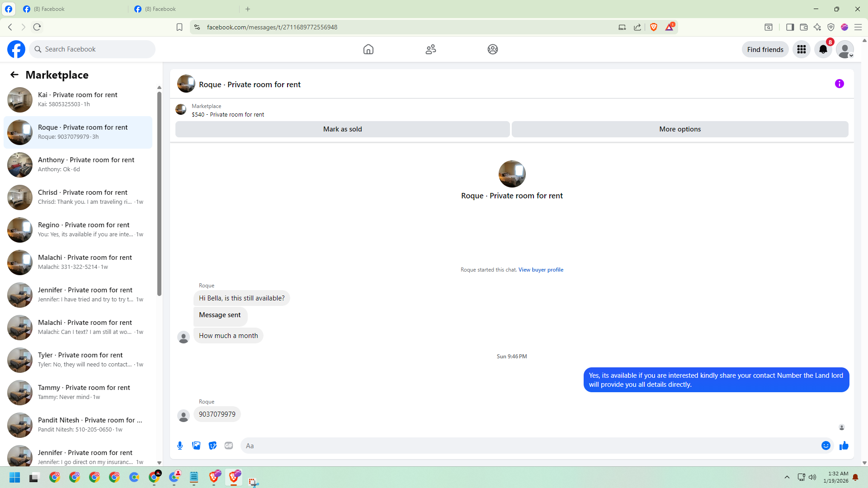Click the More options button
Screen dimensions: 868x488
tap(680, 129)
